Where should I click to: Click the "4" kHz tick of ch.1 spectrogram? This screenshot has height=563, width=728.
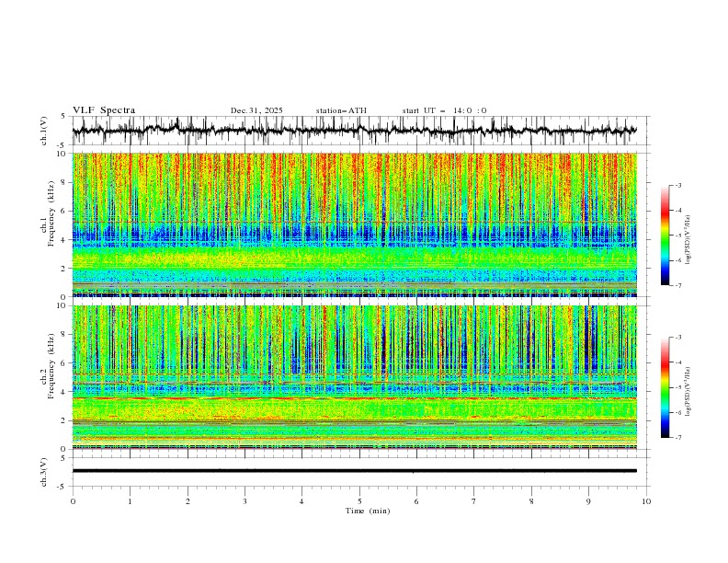pos(64,240)
